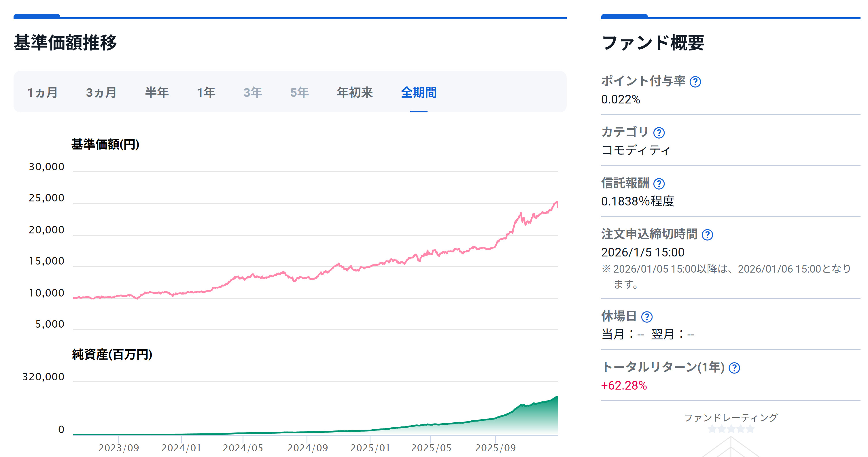The width and height of the screenshot is (868, 457).
Task: Select the 全期間 period tab
Action: pyautogui.click(x=419, y=92)
